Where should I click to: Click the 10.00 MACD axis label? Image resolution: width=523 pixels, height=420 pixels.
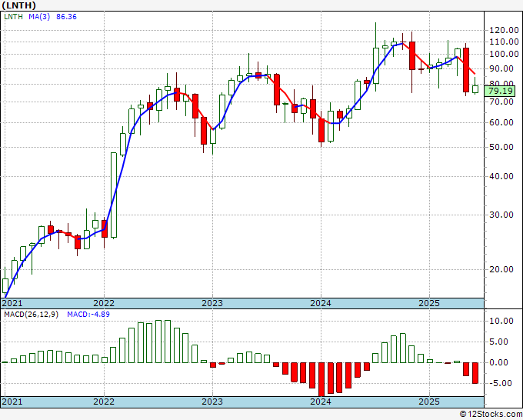point(501,321)
